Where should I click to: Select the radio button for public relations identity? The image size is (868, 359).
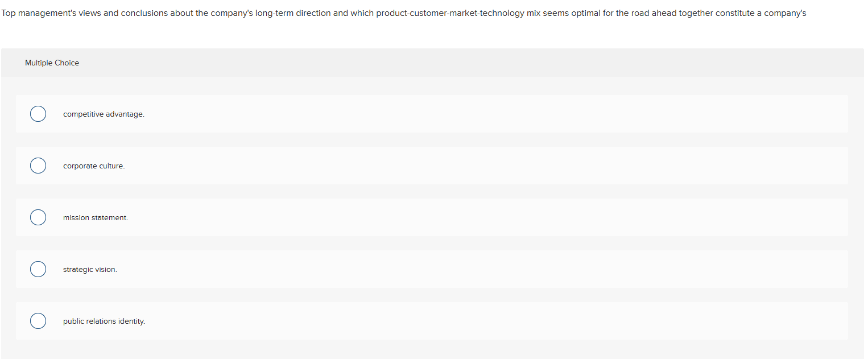point(38,321)
